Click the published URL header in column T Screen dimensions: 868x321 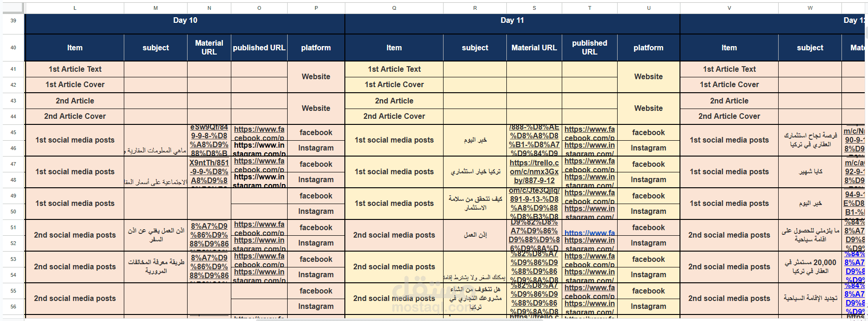tap(590, 48)
